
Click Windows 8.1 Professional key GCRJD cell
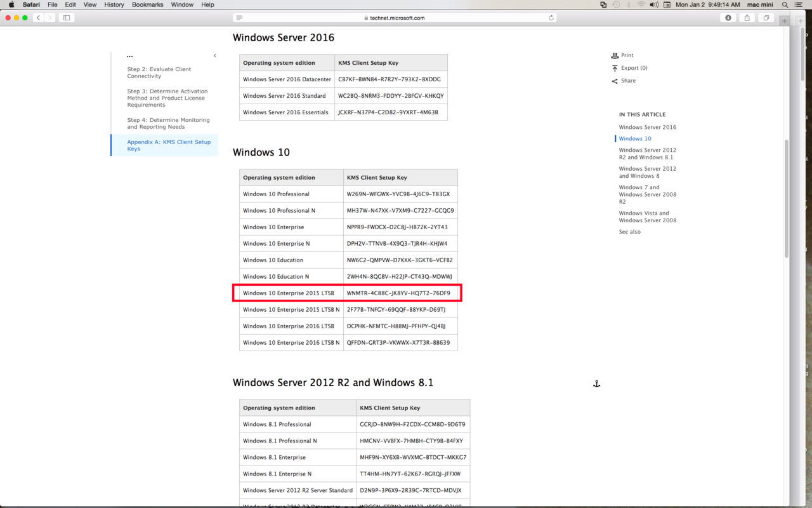(413, 424)
